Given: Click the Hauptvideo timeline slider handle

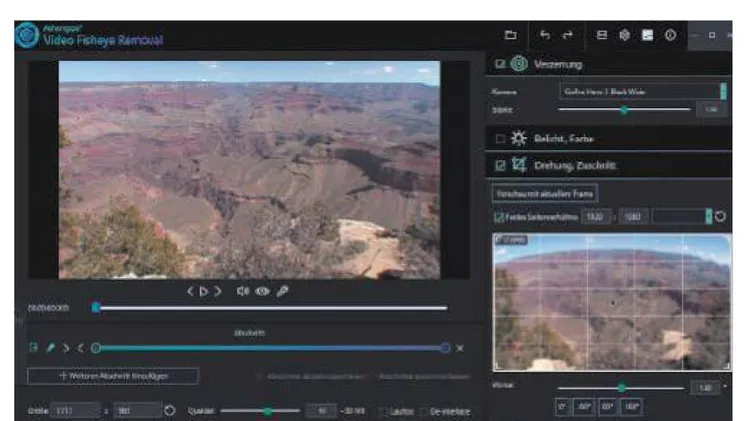Looking at the screenshot, I should tap(96, 308).
